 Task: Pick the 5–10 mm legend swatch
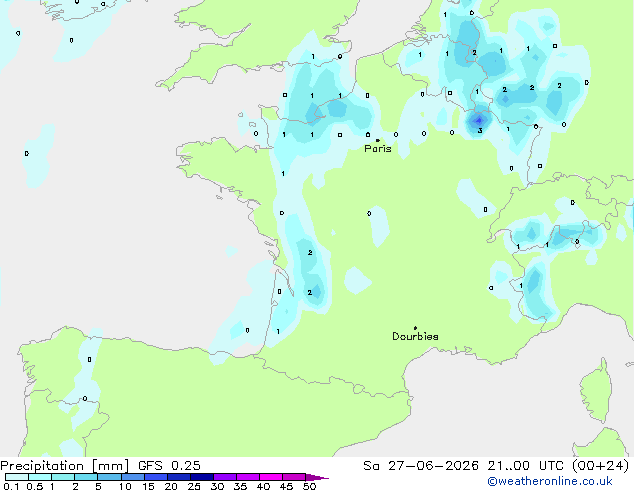109,477
